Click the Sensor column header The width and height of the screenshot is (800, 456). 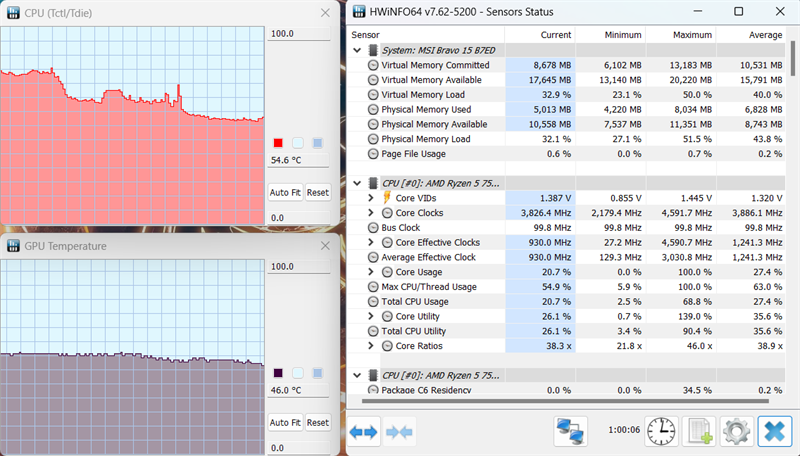426,35
